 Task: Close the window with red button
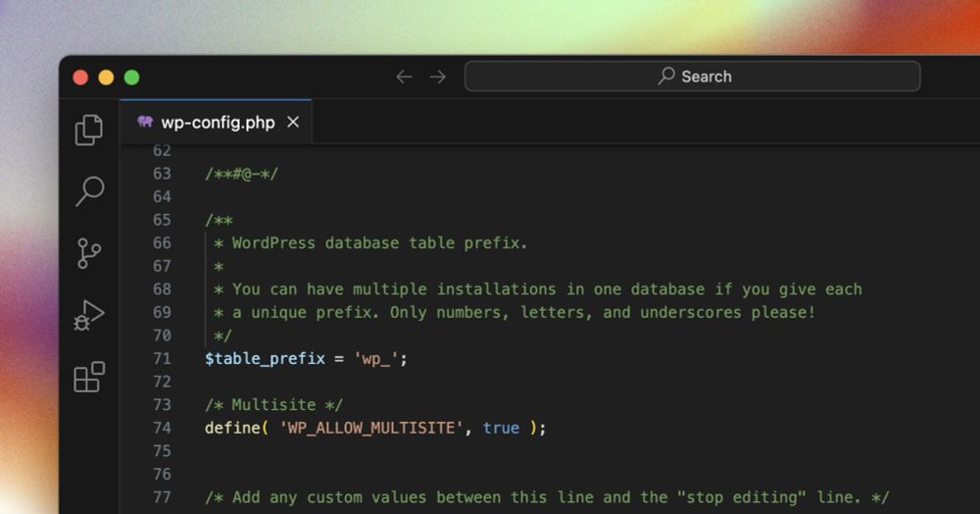(80, 77)
